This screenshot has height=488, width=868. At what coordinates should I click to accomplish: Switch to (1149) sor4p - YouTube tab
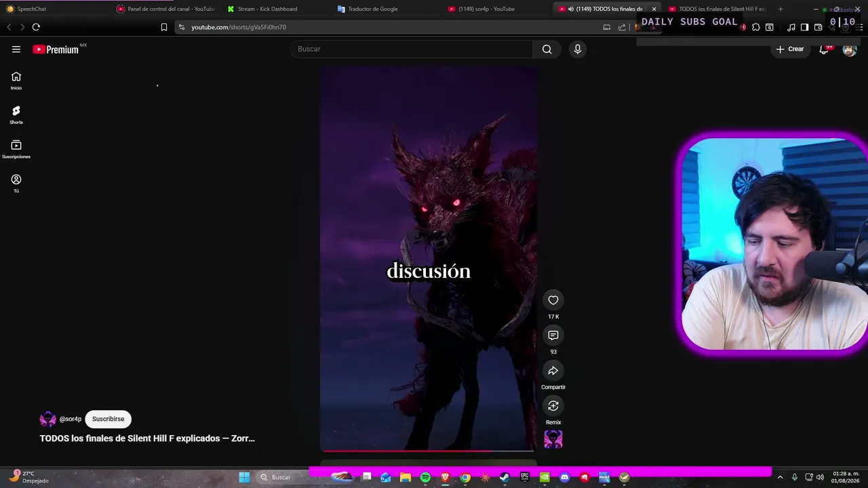(497, 9)
